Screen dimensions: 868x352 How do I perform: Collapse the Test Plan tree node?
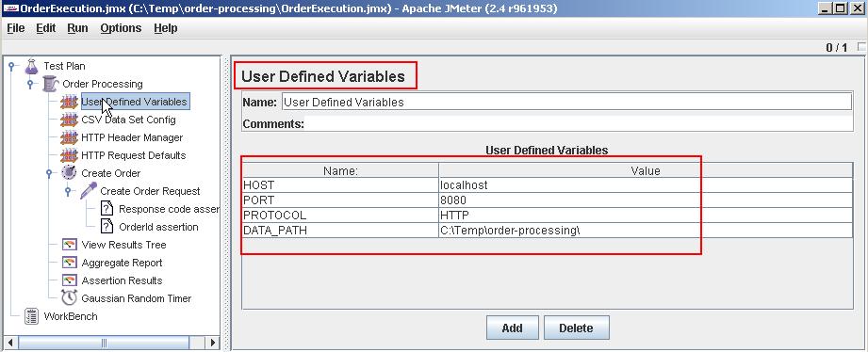[x=11, y=66]
